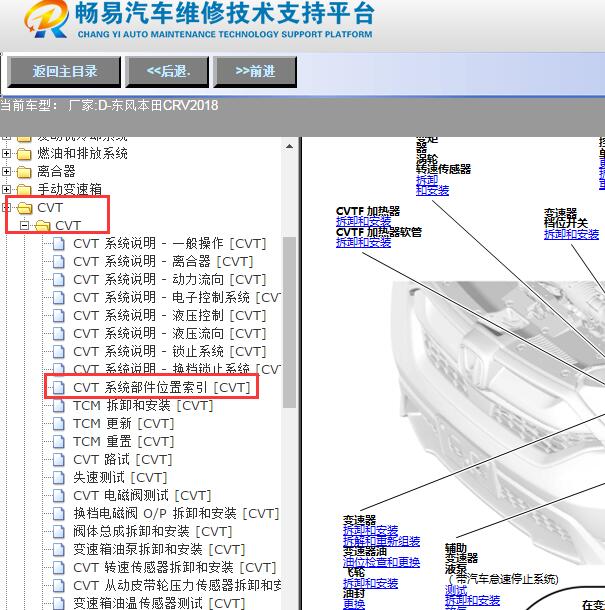Open 变速箱油泵拆卸和安装 document icon
Screen dimensions: 605x610
(59, 549)
